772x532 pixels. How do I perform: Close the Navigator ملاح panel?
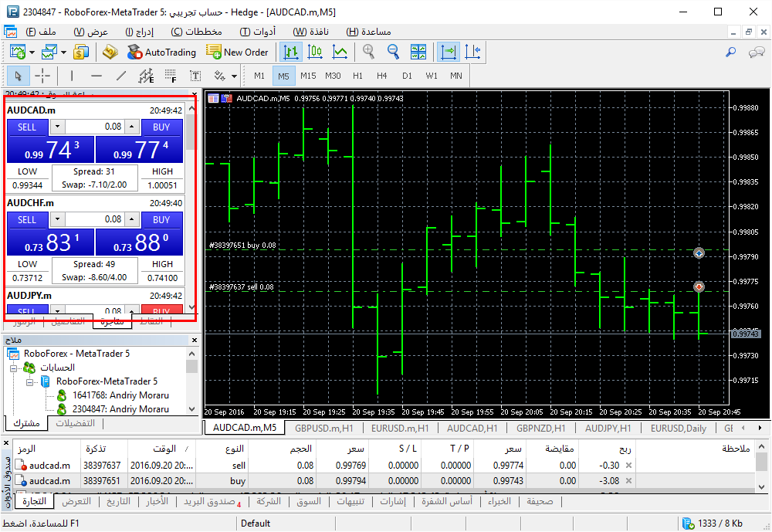click(x=194, y=340)
